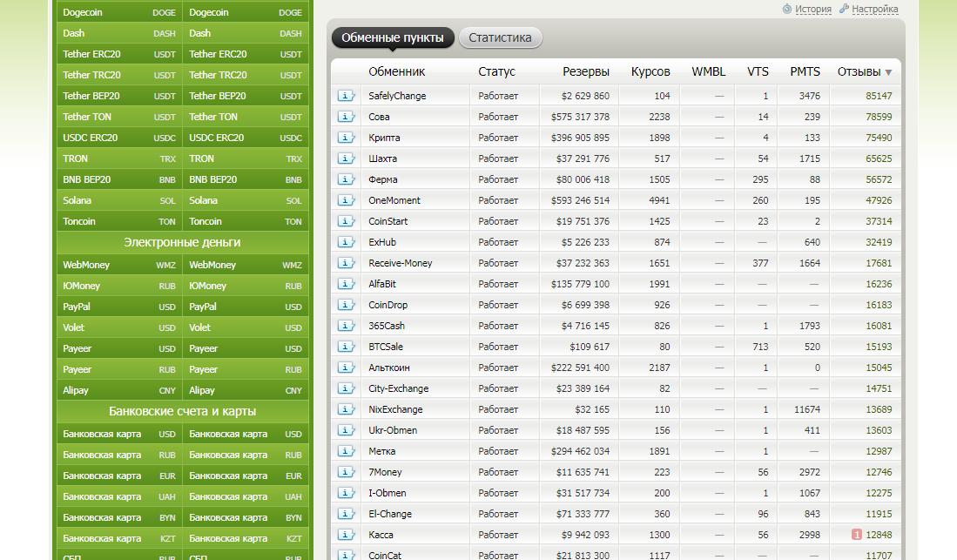Select PayPal USD in receive column
This screenshot has height=560, width=957.
246,307
